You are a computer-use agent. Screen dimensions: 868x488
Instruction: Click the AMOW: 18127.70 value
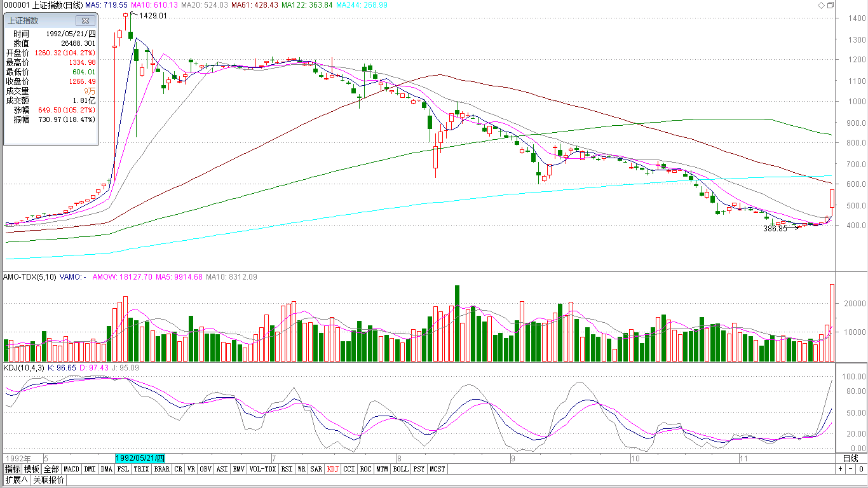[122, 277]
